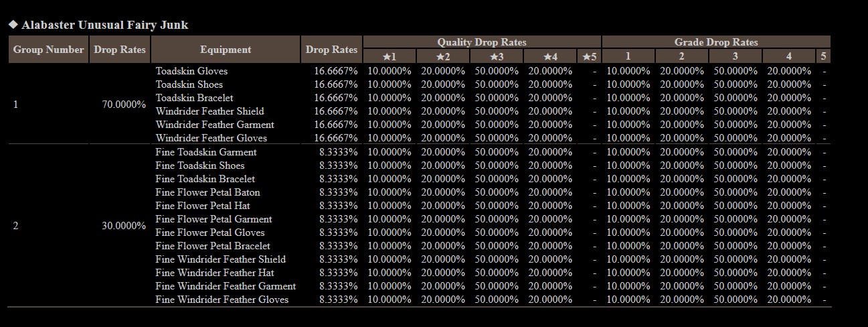Click Grade 1 10.0000% for Toadskin Gloves

pos(628,71)
